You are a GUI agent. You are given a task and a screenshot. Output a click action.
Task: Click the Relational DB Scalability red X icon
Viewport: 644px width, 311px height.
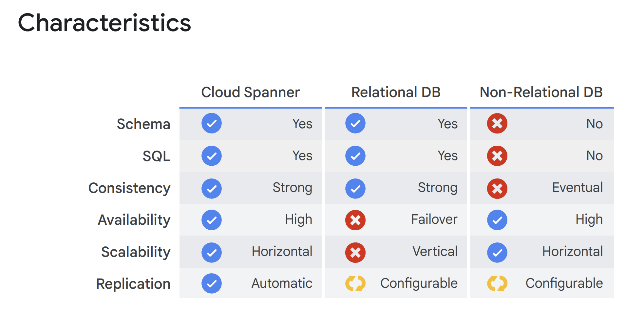(355, 252)
